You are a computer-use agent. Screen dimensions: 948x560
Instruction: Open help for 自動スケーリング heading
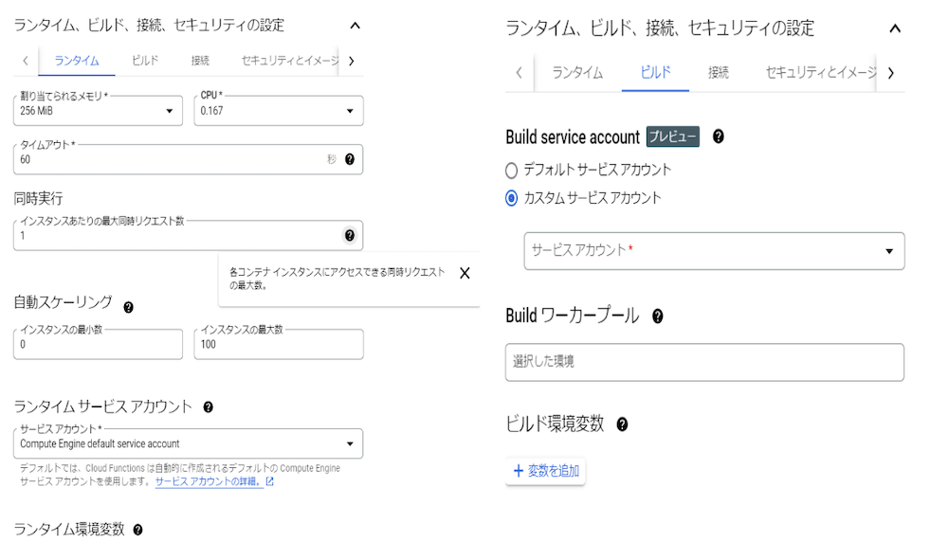[x=129, y=307]
